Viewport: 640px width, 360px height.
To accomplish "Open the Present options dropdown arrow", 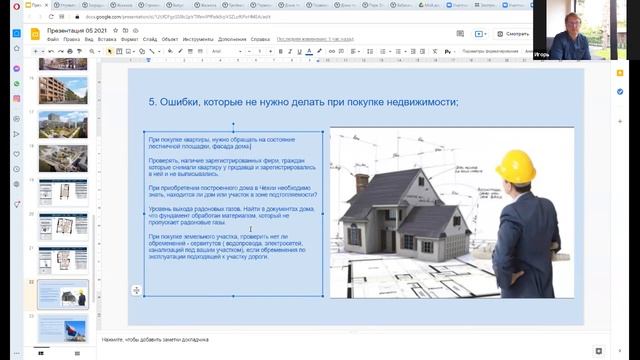I will coord(485,34).
